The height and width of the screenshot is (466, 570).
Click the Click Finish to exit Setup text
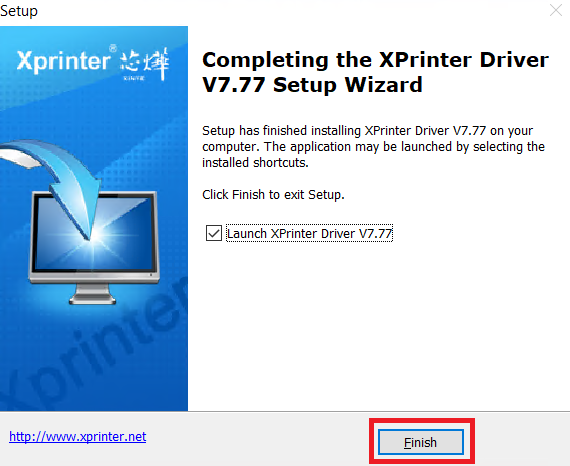[273, 195]
